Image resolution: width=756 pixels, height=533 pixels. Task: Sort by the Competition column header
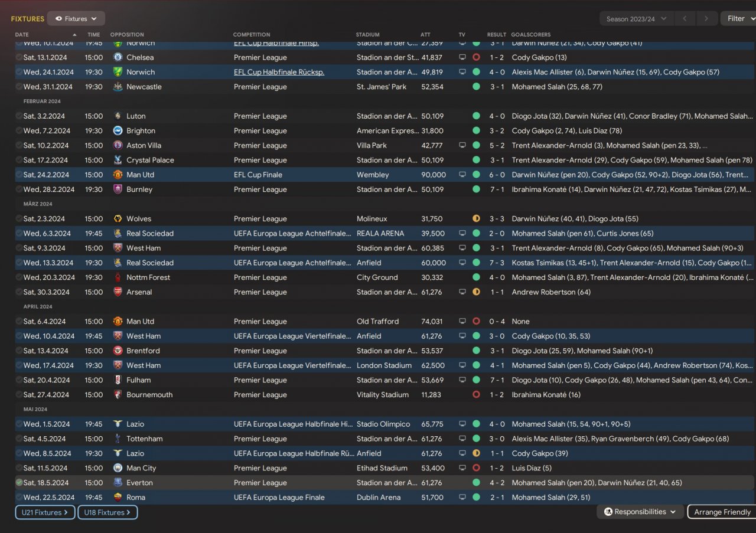(x=252, y=35)
